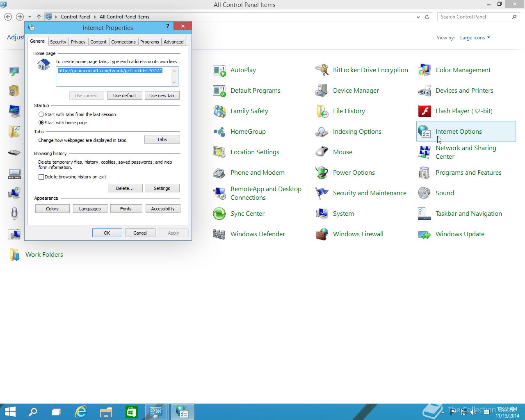Open the HomeGroup icon
This screenshot has height=420, width=525.
(x=219, y=132)
